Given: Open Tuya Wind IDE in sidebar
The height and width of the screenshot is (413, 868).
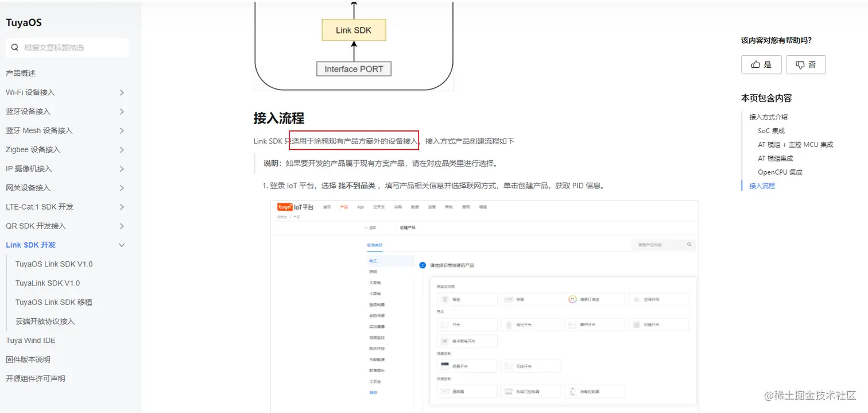Looking at the screenshot, I should tap(30, 340).
